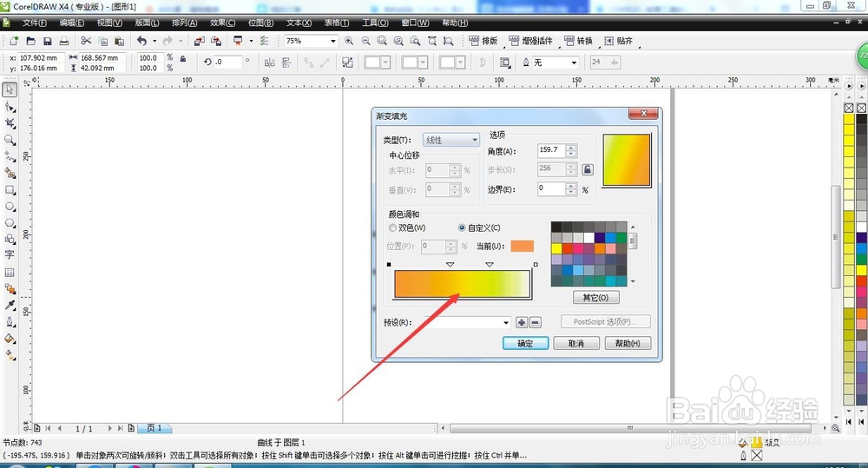Click the 贴齐 snap toolbar button

619,41
